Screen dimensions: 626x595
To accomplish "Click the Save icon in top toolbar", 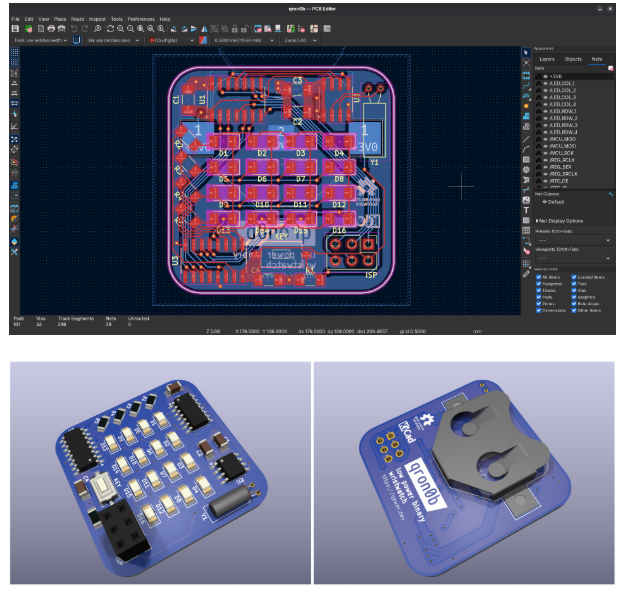I will (x=15, y=28).
